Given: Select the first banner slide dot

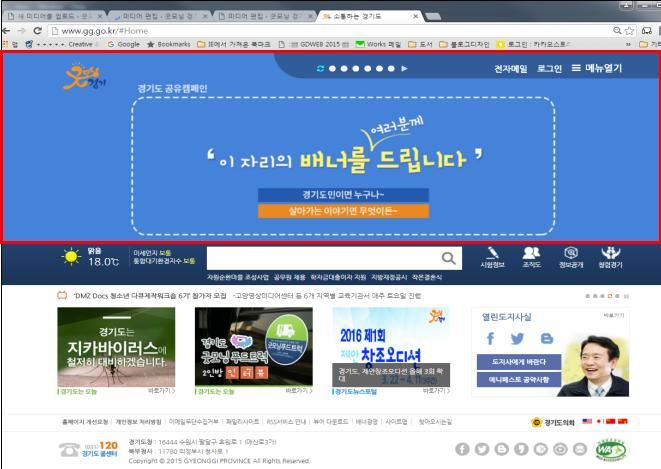Looking at the screenshot, I should [x=331, y=69].
